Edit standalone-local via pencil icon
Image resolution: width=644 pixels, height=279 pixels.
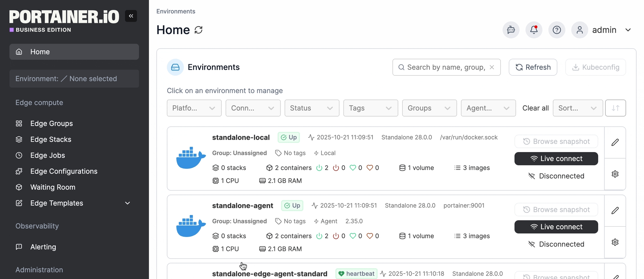615,142
